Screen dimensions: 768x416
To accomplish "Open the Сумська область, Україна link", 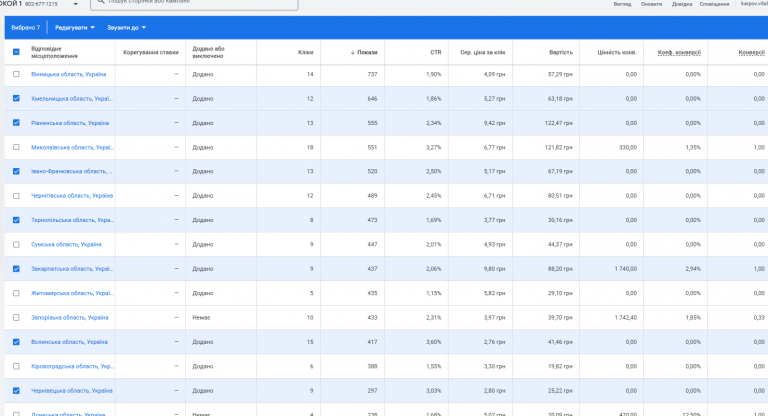I will (x=66, y=245).
